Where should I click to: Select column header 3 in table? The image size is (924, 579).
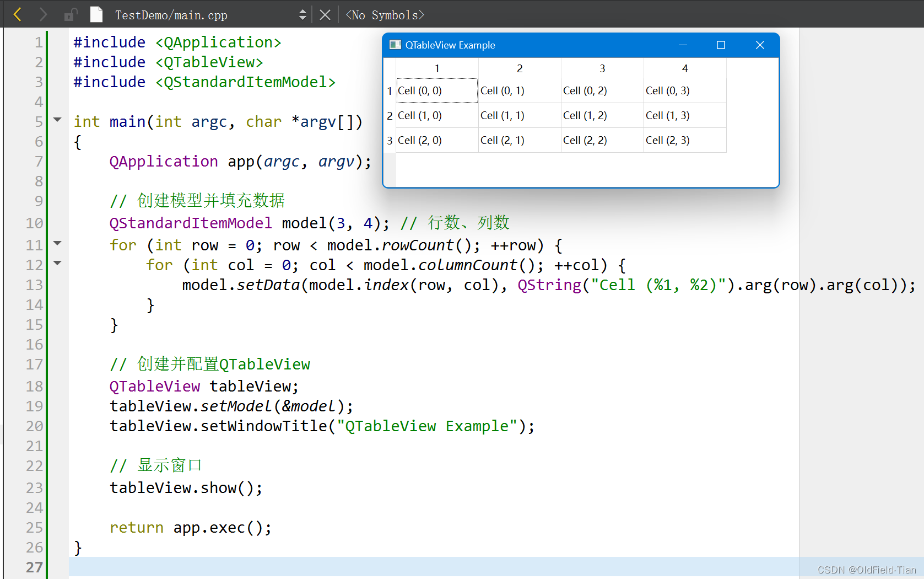pyautogui.click(x=602, y=68)
